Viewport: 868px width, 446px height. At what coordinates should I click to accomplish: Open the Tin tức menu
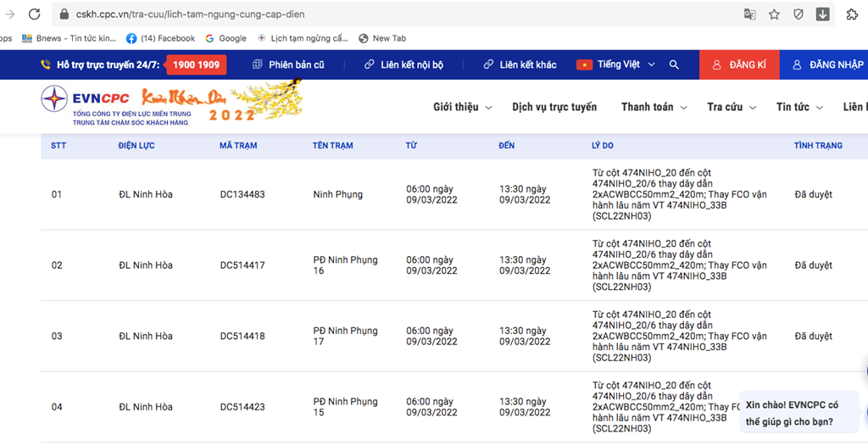click(x=798, y=107)
